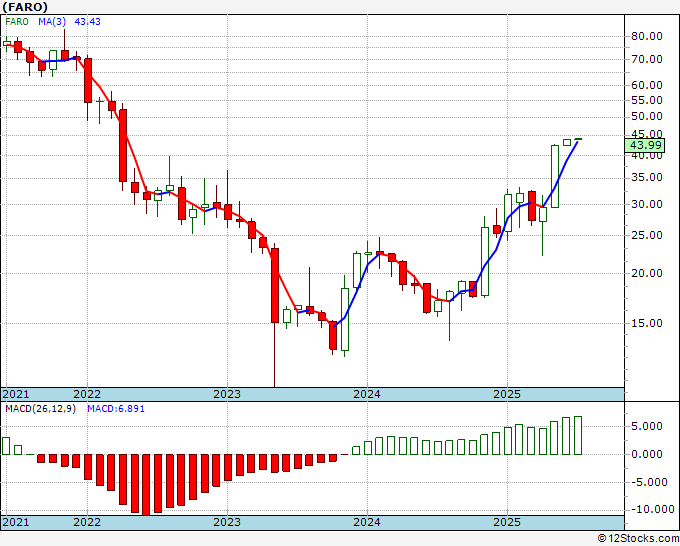The width and height of the screenshot is (680, 546).
Task: Click the 55.00 price axis label
Action: [647, 100]
